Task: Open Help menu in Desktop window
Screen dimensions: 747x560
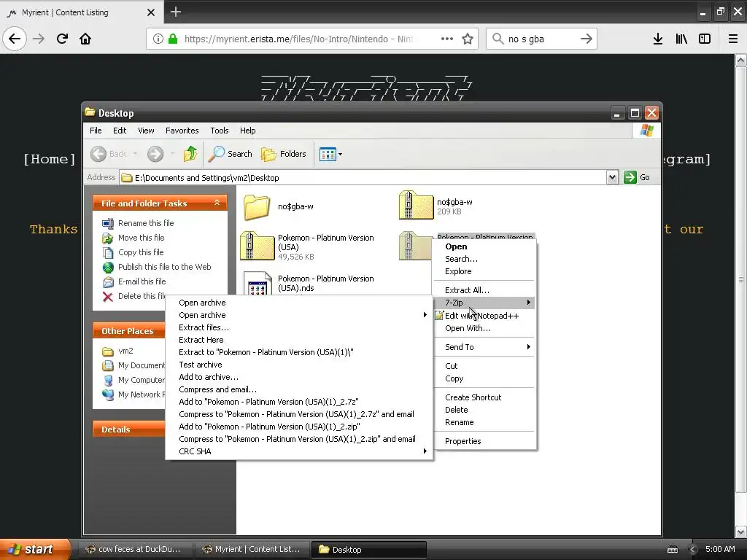Action: point(247,131)
